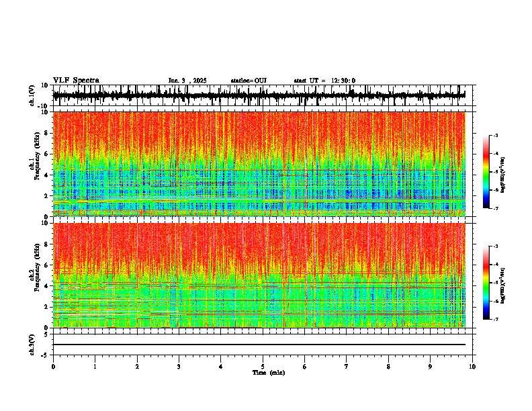
Task: Click the ch.1 colorbar log(PSD) label
Action: click(x=503, y=175)
